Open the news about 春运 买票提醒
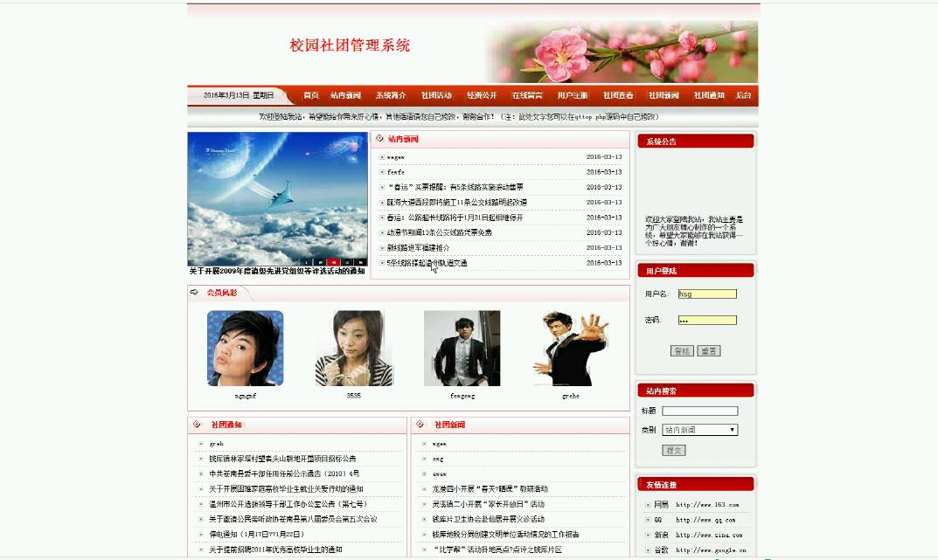 455,187
